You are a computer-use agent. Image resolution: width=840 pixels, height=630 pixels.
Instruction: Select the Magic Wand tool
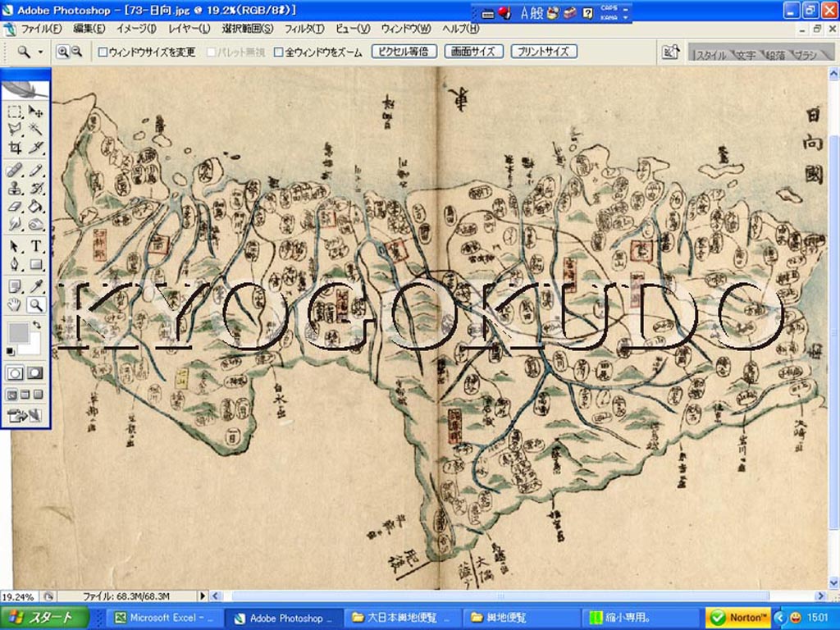[36, 129]
